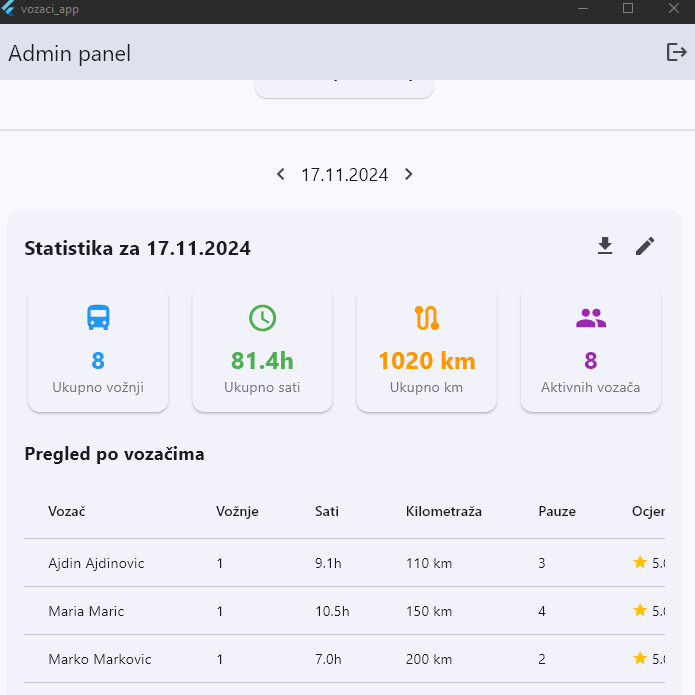Open the Aktivnih vozača card
This screenshot has height=695, width=695.
[x=591, y=349]
